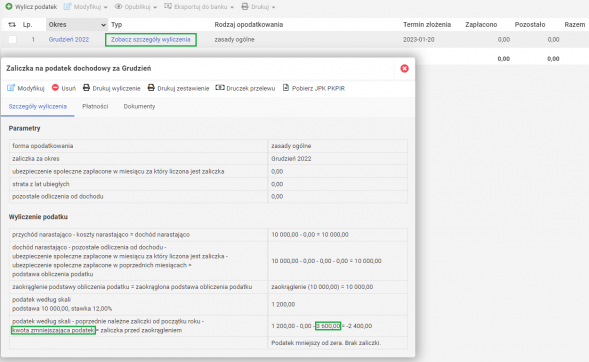589x362 pixels.
Task: Switch to the Szczegóły wyliczenia tab
Action: point(38,106)
